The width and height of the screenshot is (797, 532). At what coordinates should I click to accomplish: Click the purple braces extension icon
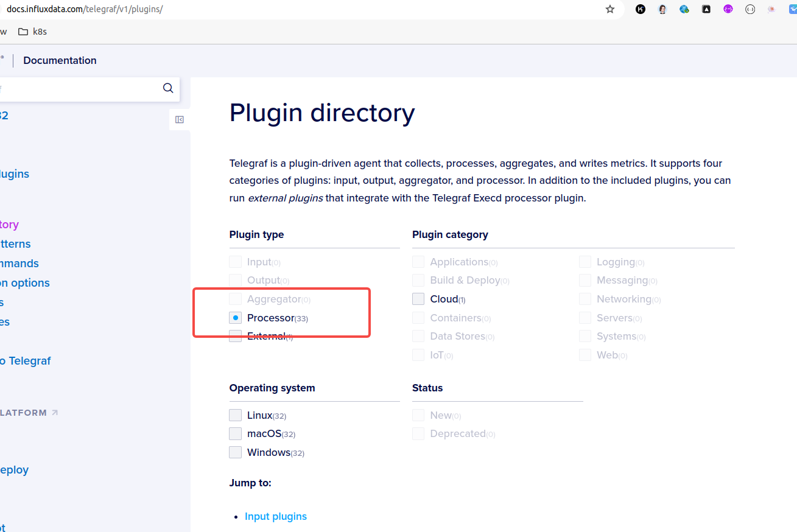coord(728,9)
